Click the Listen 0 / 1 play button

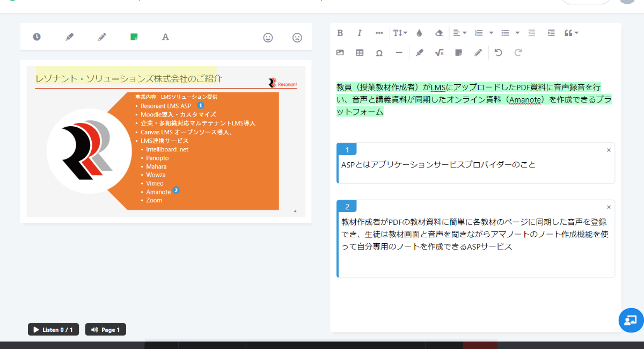(54, 330)
